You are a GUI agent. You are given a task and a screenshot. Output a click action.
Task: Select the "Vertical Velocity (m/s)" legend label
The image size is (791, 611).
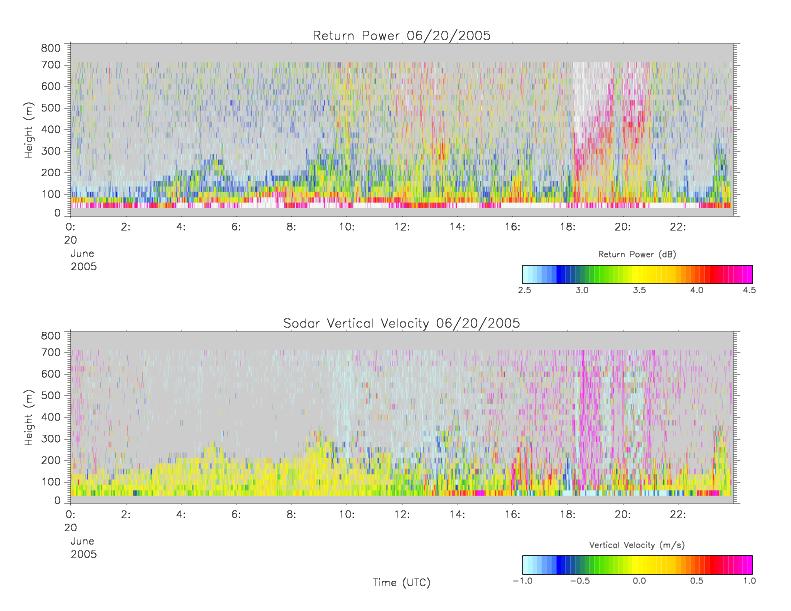[x=637, y=545]
